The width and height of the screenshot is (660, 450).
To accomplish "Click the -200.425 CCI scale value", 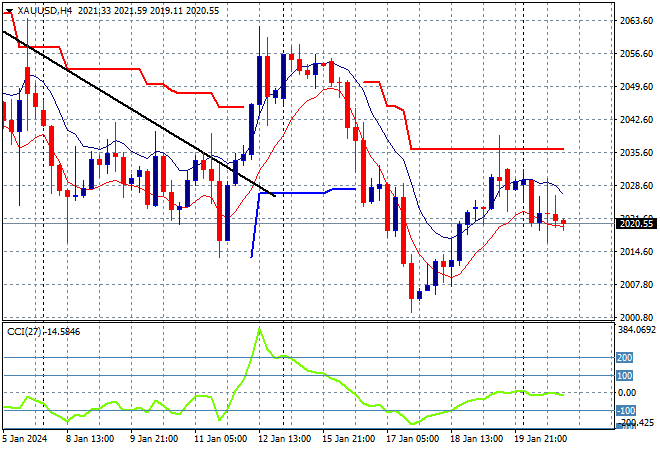I will coord(637,422).
